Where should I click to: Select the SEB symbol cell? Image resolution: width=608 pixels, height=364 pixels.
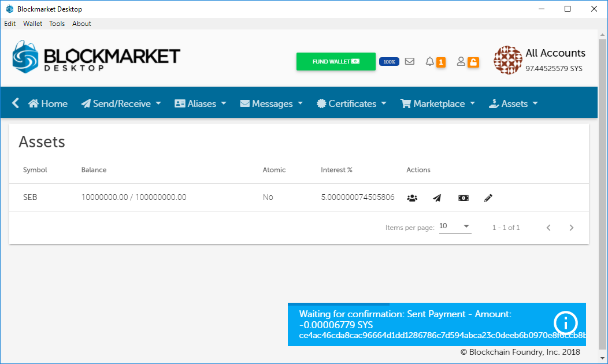tap(30, 198)
